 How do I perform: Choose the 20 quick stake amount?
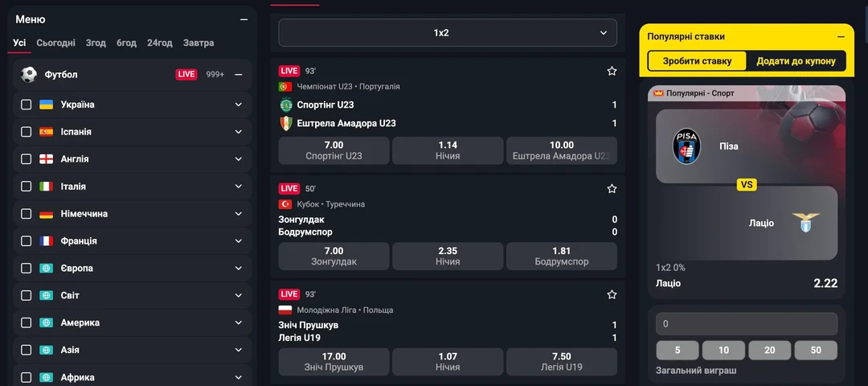pyautogui.click(x=770, y=350)
